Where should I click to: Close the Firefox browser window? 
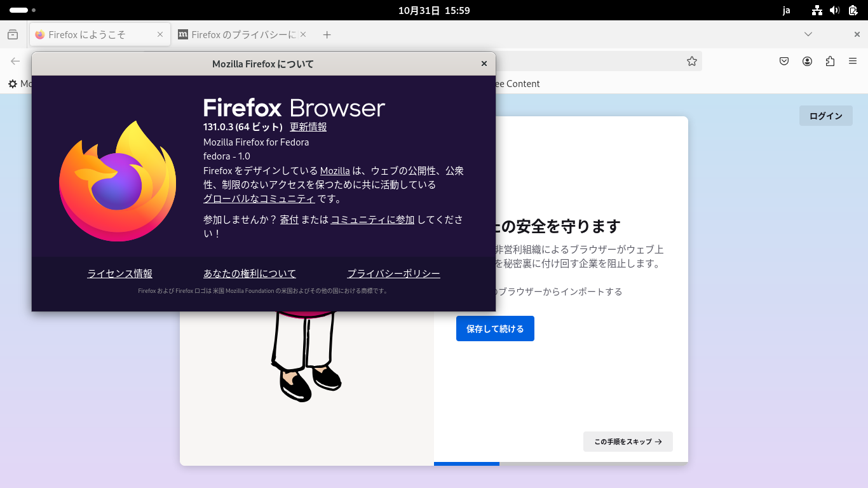pyautogui.click(x=857, y=34)
